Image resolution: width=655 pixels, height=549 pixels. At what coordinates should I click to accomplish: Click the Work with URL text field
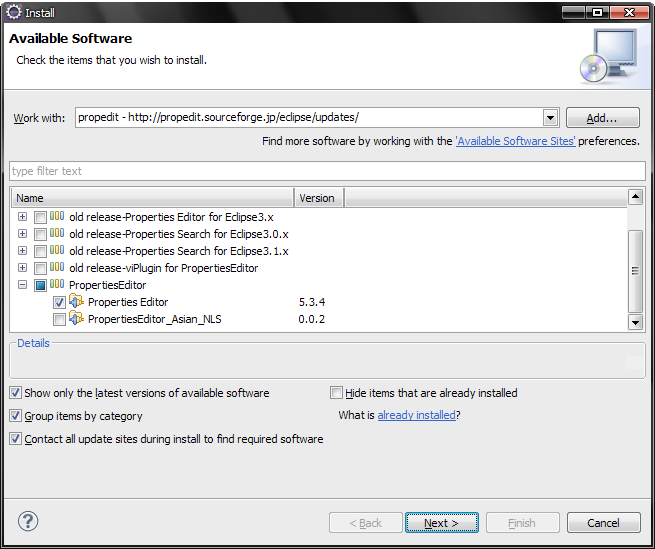pyautogui.click(x=309, y=117)
